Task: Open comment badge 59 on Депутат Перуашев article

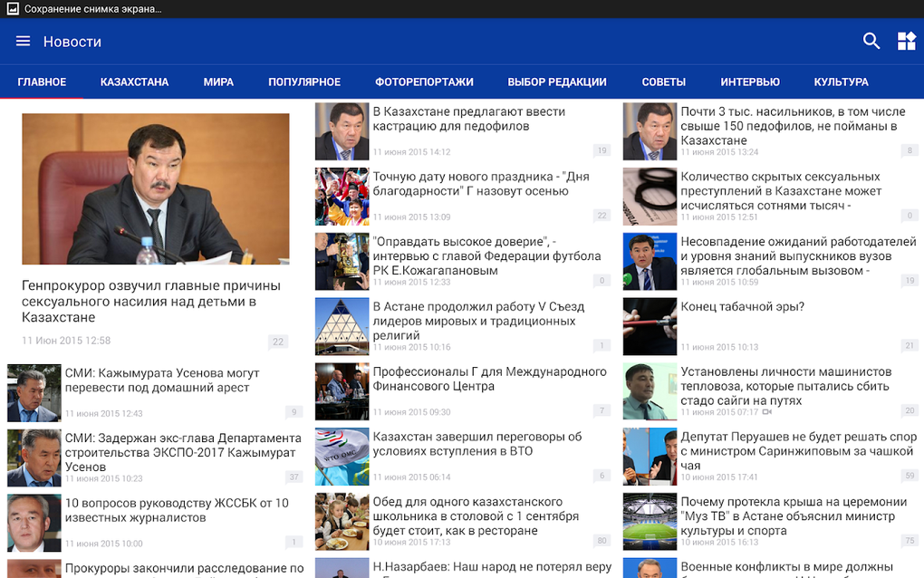Action: pos(910,476)
